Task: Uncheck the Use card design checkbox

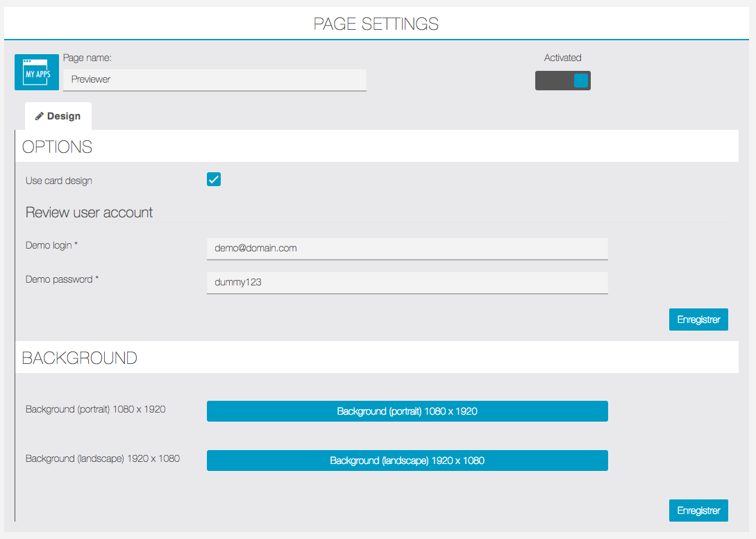Action: [x=214, y=180]
